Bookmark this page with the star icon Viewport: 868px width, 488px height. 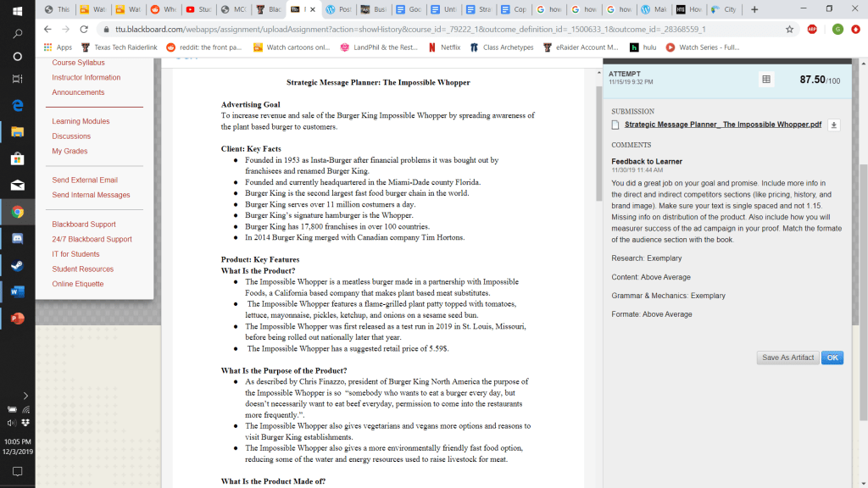pyautogui.click(x=789, y=29)
